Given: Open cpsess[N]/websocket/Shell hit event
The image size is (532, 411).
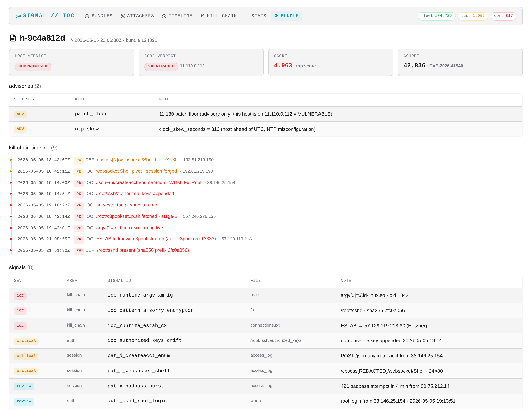Looking at the screenshot, I should [137, 160].
